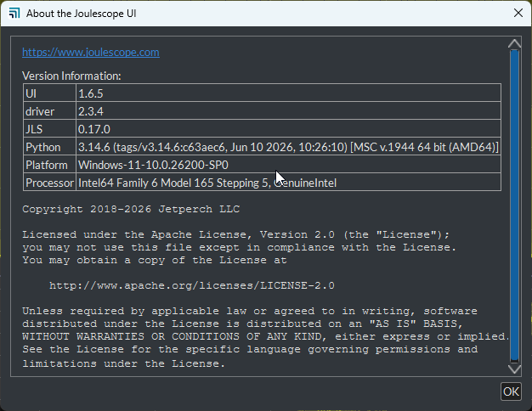The height and width of the screenshot is (411, 532).
Task: Click the Python version details cell
Action: pyautogui.click(x=288, y=147)
